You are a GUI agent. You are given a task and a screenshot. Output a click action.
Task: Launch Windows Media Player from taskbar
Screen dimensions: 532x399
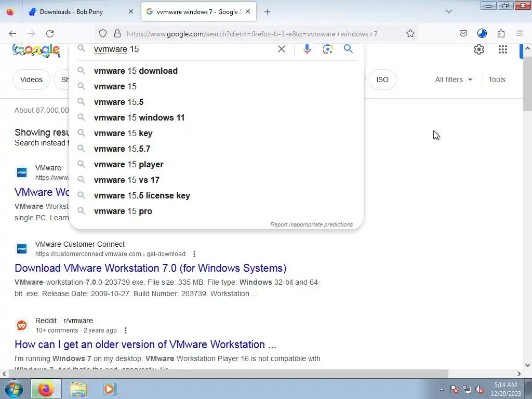coord(109,389)
